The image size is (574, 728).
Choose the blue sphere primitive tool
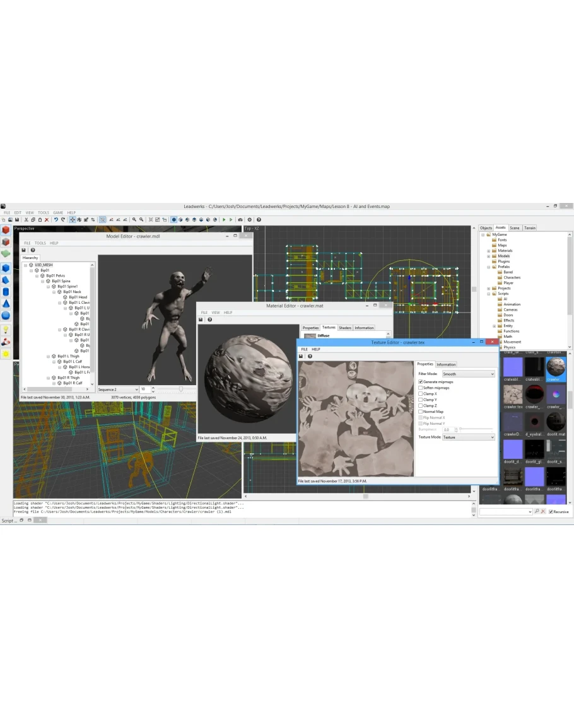[x=6, y=316]
